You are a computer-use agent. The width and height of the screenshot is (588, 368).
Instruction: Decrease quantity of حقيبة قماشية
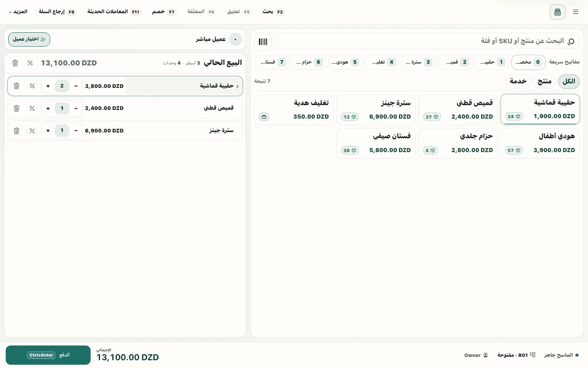pyautogui.click(x=76, y=86)
